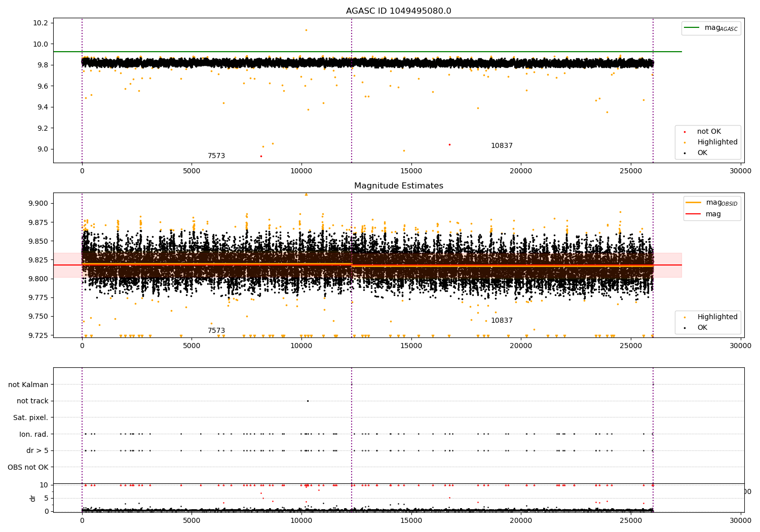This screenshot has height=532, width=760.
Task: Select the "10837" label in Magnitude Estimates plot
Action: 502,321
